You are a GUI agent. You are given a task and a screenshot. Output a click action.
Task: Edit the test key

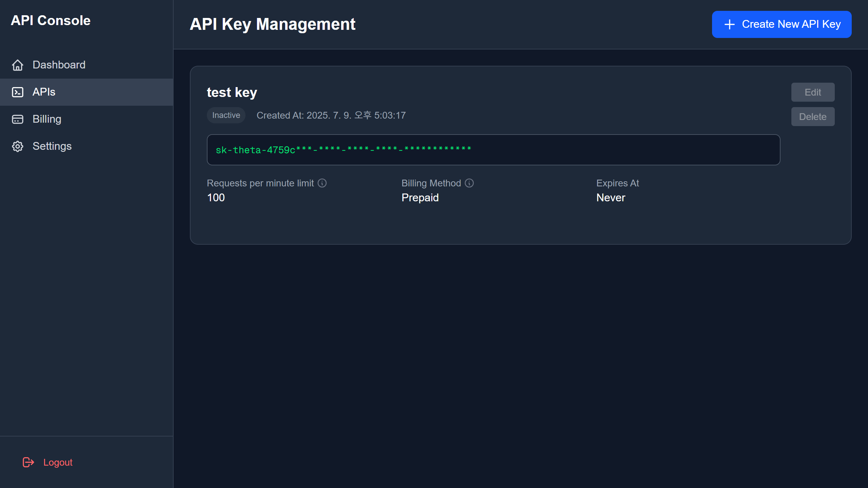point(813,92)
